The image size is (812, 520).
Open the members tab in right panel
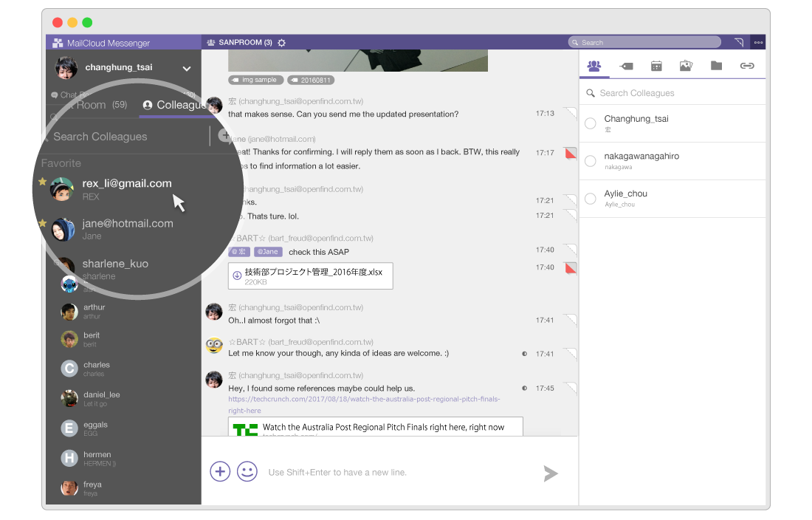[x=594, y=66]
